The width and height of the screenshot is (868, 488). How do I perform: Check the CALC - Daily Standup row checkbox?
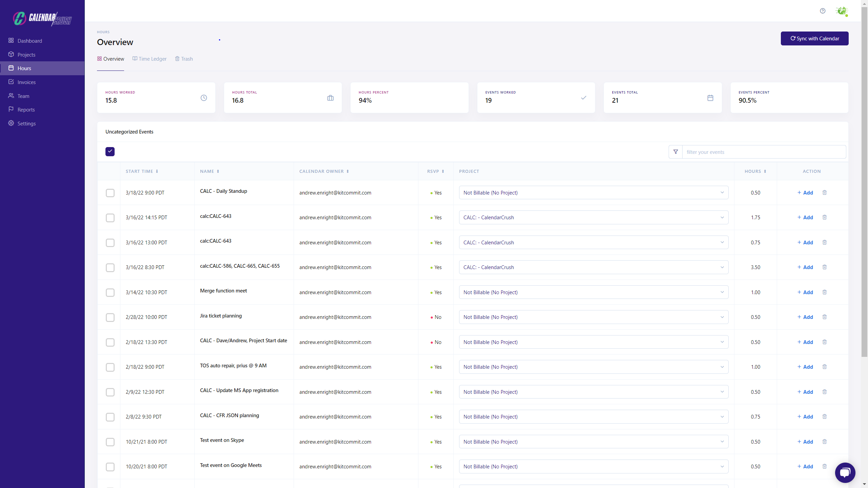click(110, 193)
